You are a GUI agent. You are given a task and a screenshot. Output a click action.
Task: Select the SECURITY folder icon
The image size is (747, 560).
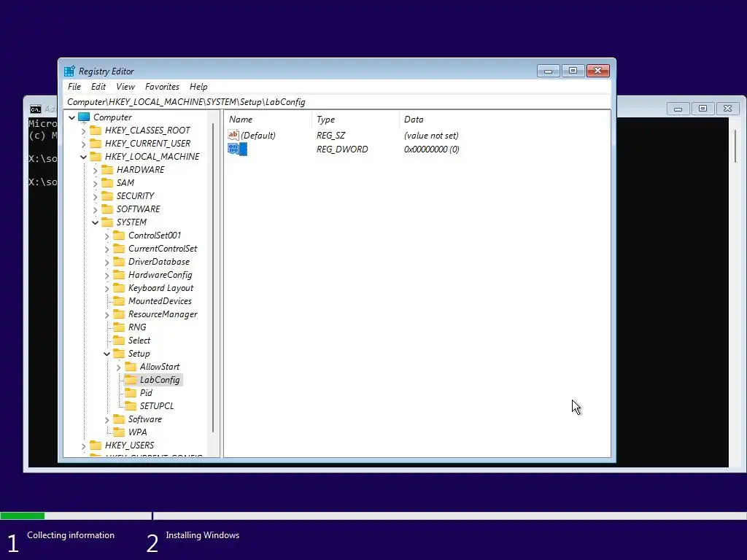click(x=107, y=195)
